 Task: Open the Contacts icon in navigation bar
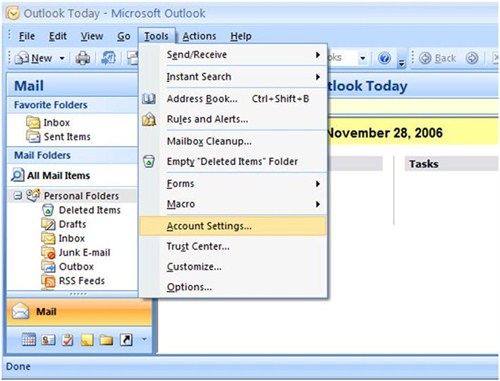(48, 340)
